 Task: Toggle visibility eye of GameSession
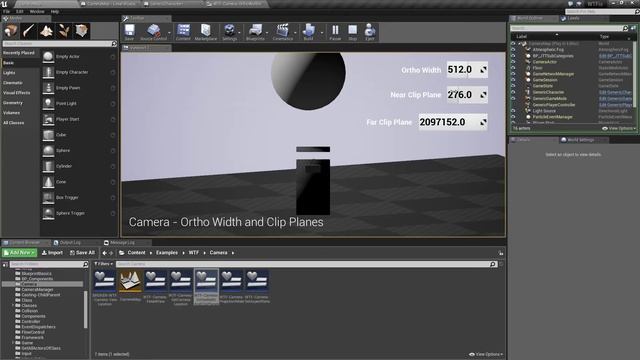pos(513,80)
